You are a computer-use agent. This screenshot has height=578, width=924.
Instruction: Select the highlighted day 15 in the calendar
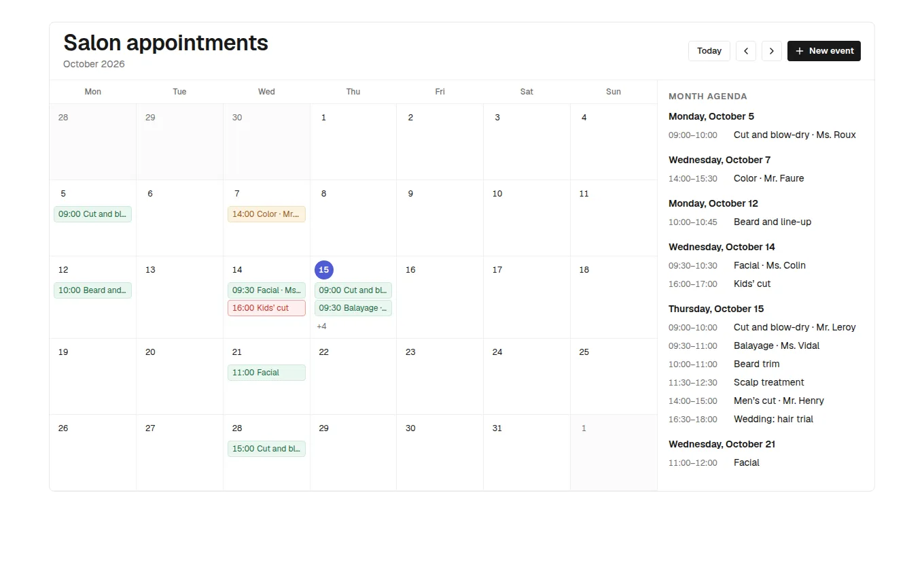(x=324, y=270)
